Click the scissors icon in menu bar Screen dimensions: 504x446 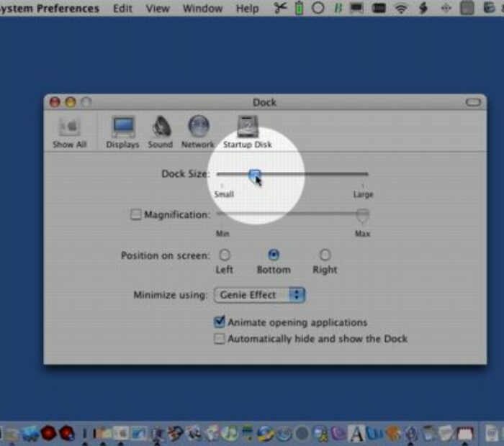pos(280,8)
